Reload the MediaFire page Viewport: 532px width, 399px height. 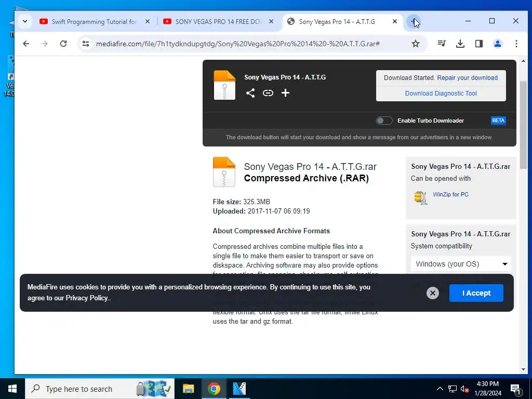click(x=63, y=44)
